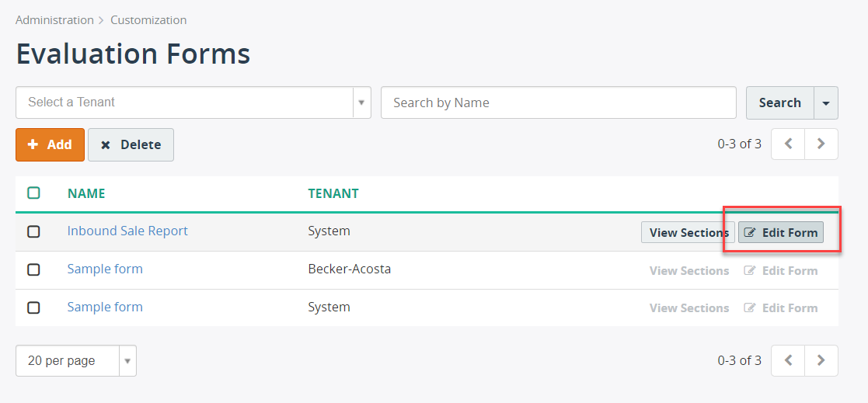
Task: Open the 20 per page dropdown
Action: point(127,361)
